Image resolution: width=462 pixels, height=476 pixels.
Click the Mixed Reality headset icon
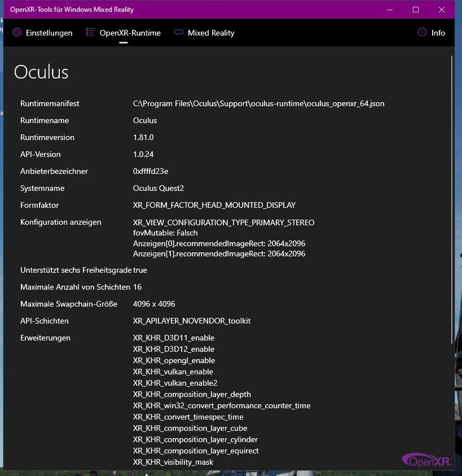coord(179,32)
